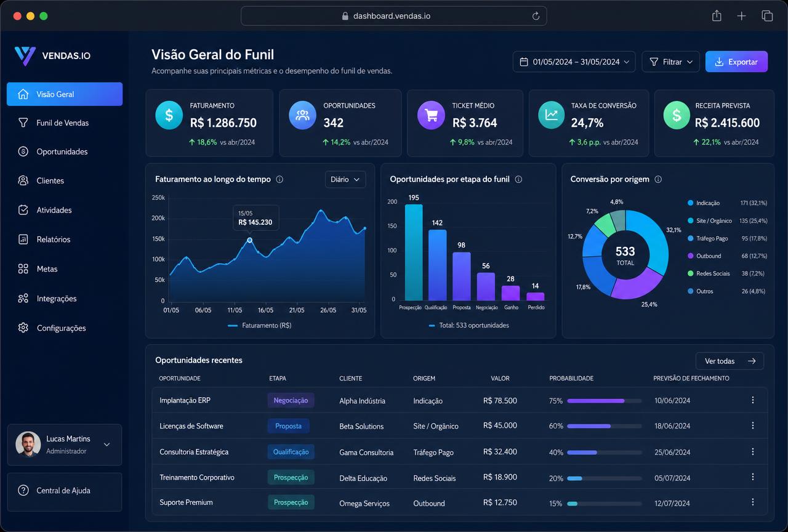Click info icon beside Faturamento ao longo do tempo
The height and width of the screenshot is (532, 788).
coord(279,179)
